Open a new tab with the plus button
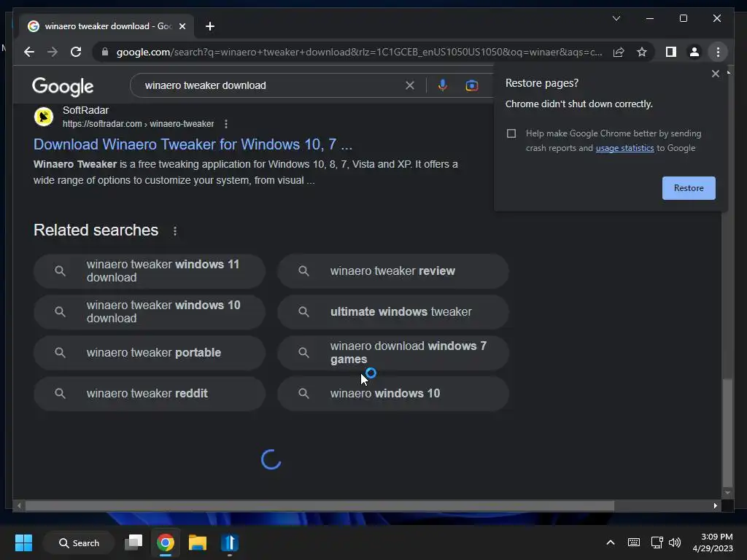This screenshot has width=747, height=560. point(209,26)
